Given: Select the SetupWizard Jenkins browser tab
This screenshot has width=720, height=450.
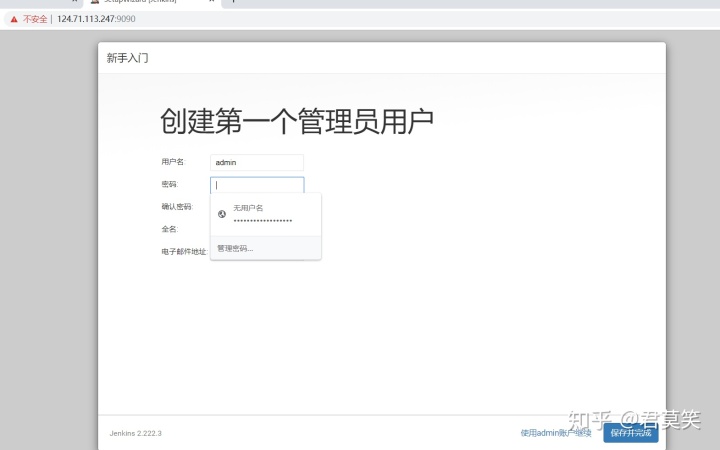Looking at the screenshot, I should pyautogui.click(x=152, y=2).
